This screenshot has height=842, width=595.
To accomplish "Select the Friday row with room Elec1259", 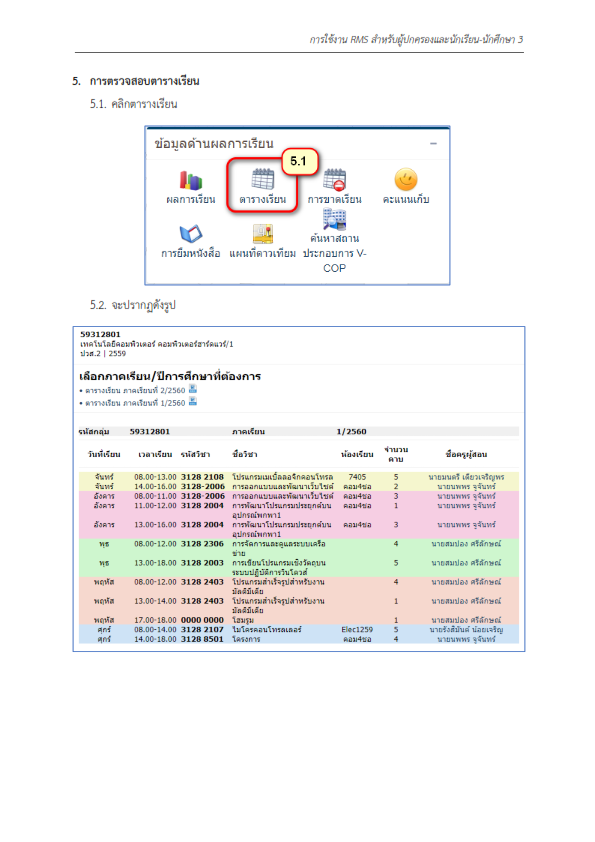I will click(299, 629).
